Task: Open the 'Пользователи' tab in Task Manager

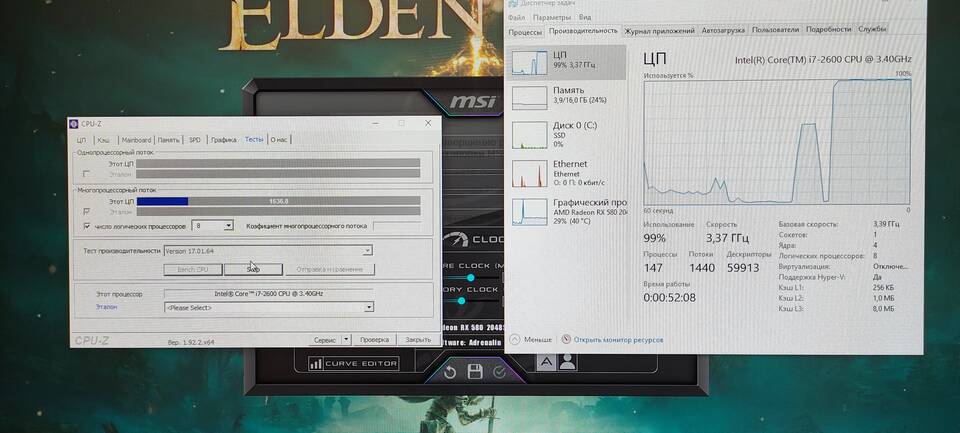Action: click(776, 29)
